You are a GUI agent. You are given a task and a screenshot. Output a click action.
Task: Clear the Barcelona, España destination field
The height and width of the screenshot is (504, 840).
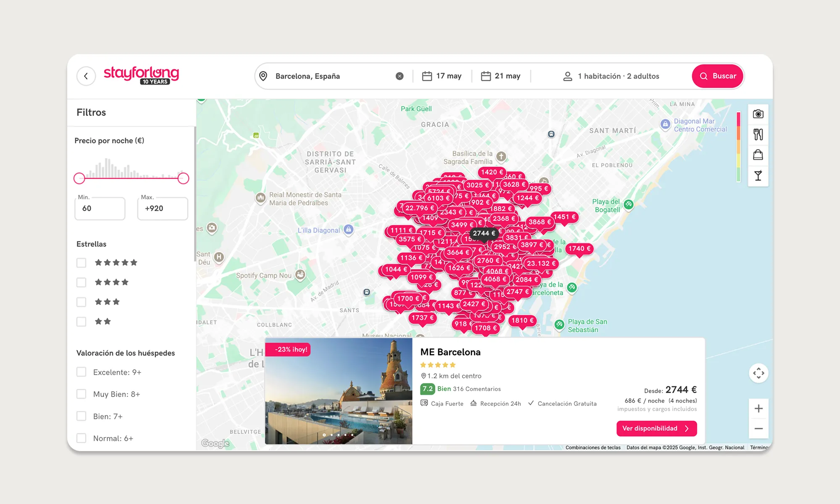click(399, 76)
